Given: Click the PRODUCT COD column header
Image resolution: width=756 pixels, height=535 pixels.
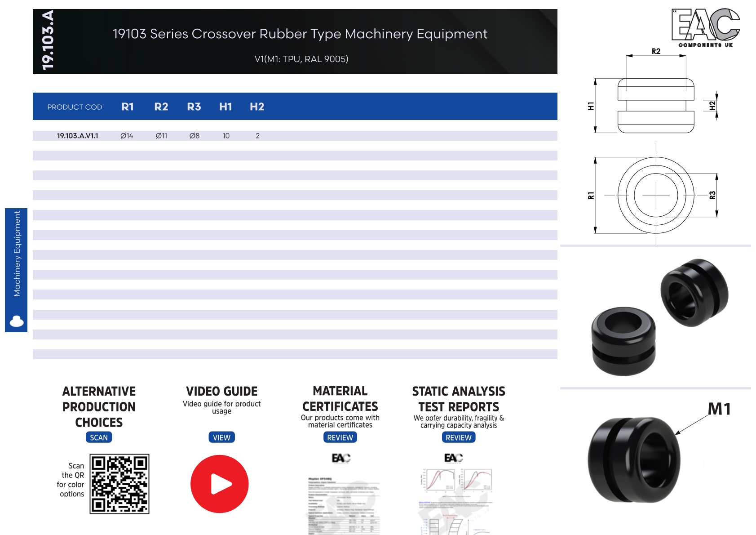Looking at the screenshot, I should click(75, 107).
